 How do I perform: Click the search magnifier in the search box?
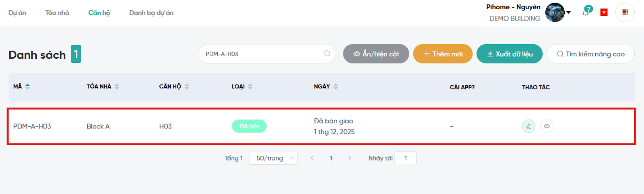pyautogui.click(x=327, y=54)
